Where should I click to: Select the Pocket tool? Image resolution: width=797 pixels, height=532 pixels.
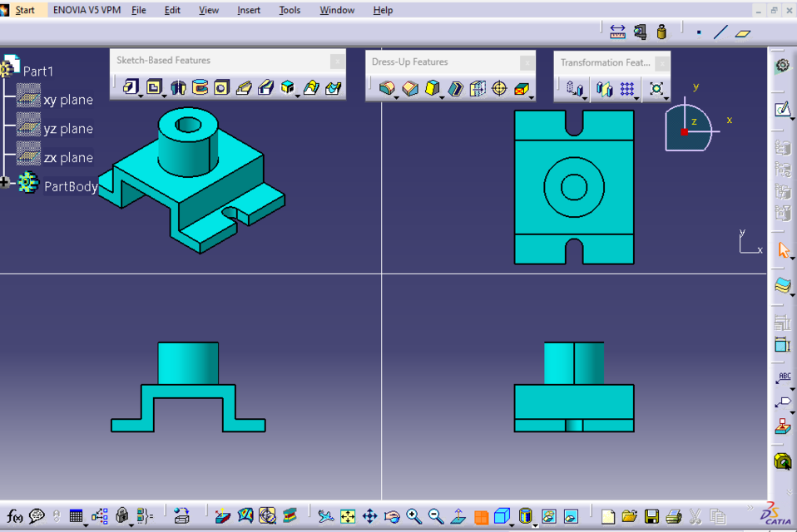(x=155, y=86)
